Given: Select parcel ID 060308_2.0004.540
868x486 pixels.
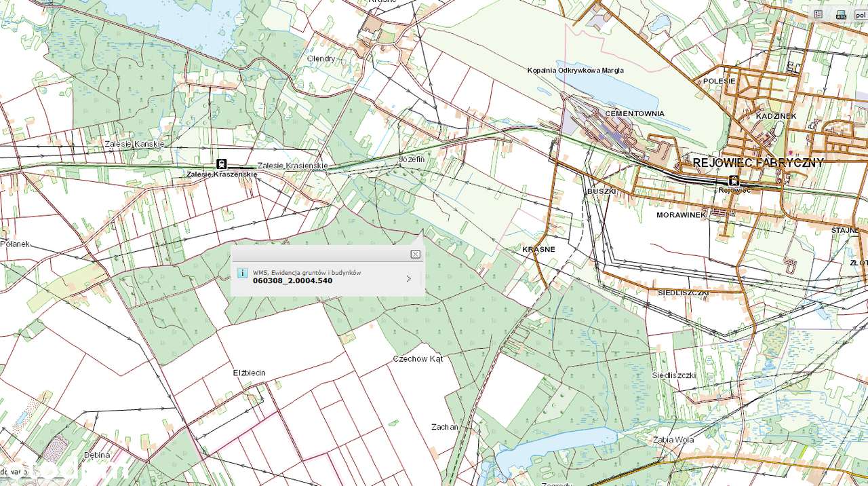Looking at the screenshot, I should 292,280.
